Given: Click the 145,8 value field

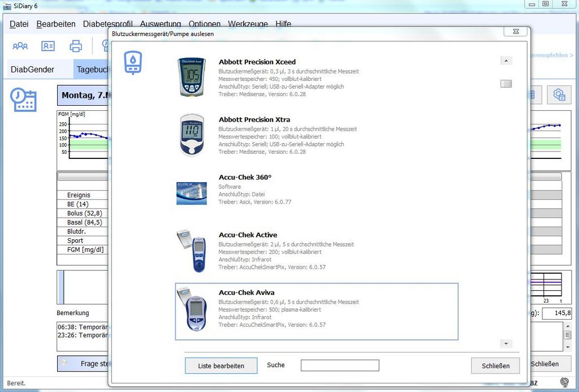Looking at the screenshot, I should [556, 313].
